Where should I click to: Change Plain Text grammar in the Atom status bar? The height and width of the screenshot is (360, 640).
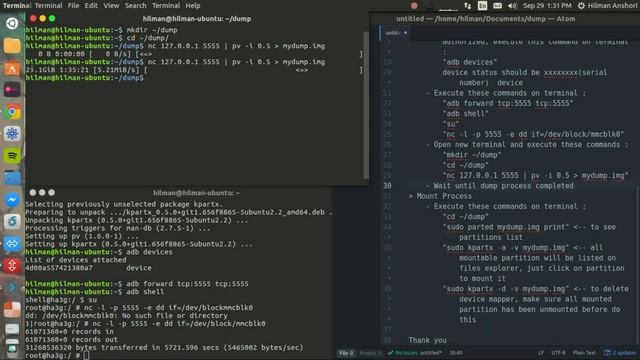(x=584, y=353)
